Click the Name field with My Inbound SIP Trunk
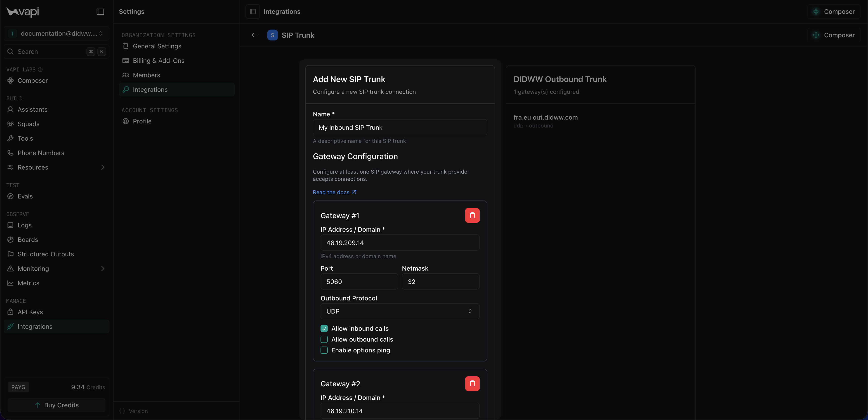This screenshot has height=420, width=868. point(400,127)
